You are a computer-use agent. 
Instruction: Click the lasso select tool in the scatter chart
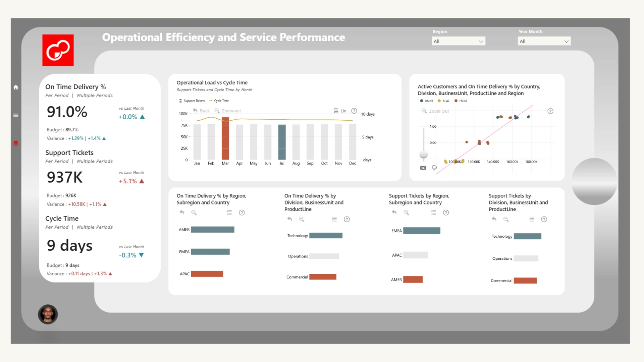pos(434,168)
